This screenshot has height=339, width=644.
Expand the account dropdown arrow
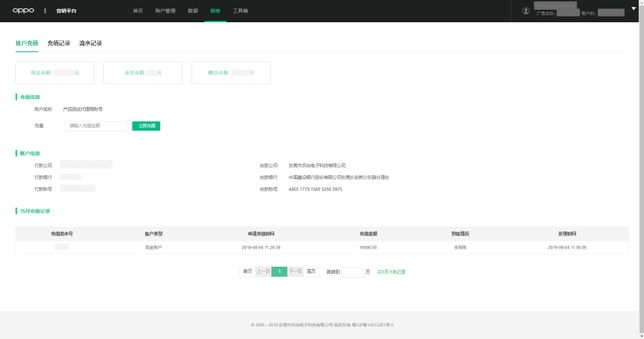(x=634, y=9)
